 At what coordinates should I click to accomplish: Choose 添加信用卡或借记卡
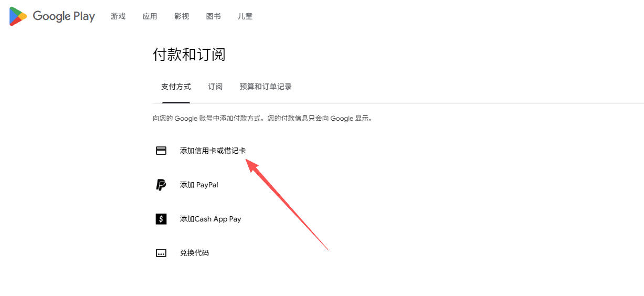click(x=213, y=151)
